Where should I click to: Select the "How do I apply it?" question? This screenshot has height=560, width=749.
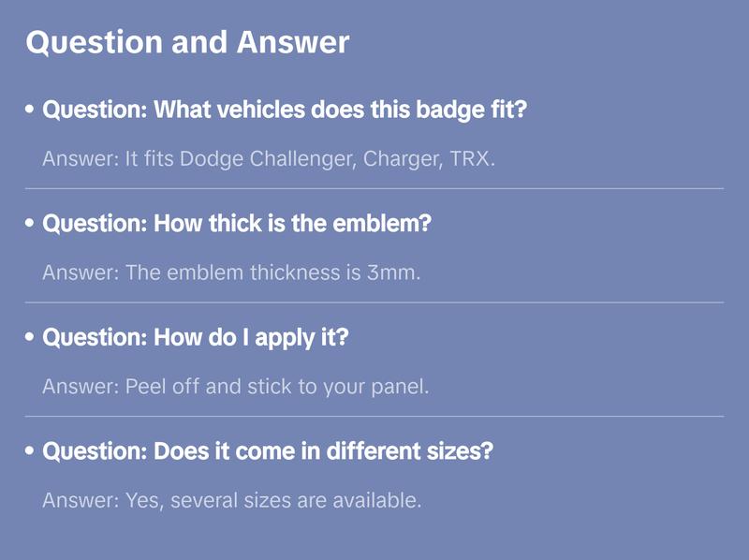(x=195, y=337)
